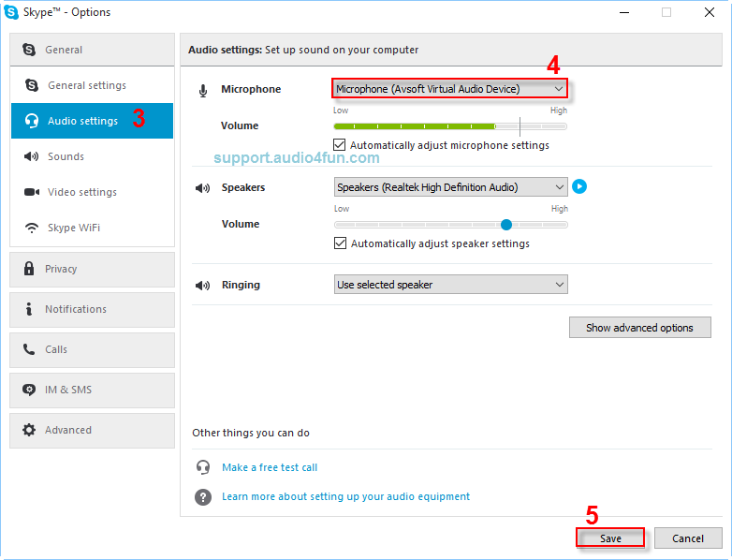The width and height of the screenshot is (732, 560).
Task: Click the padlock icon beside Privacy
Action: [29, 269]
